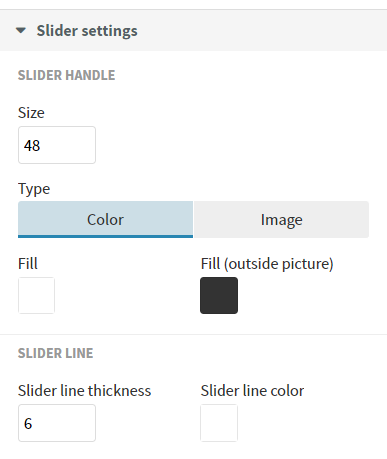Click the SLIDER HANDLE section heading
The image size is (387, 459).
66,75
